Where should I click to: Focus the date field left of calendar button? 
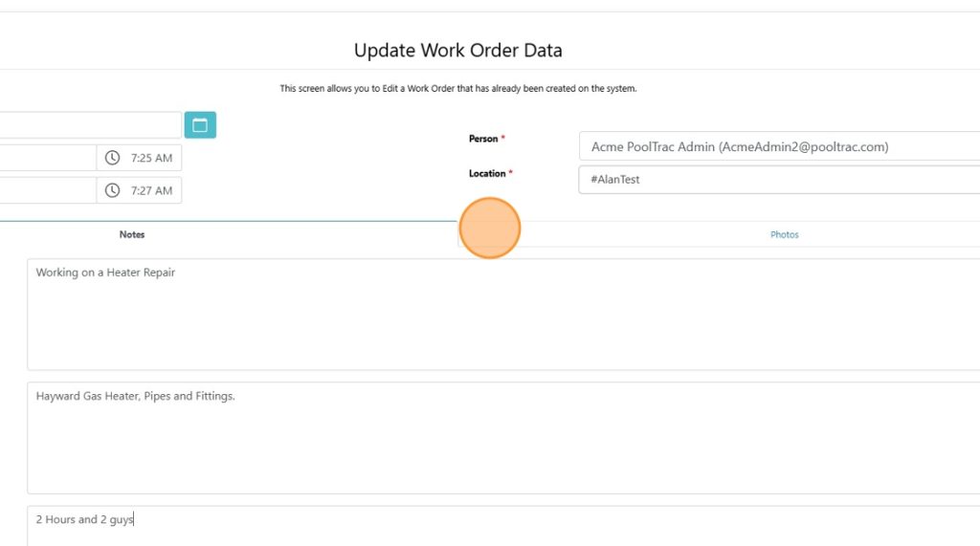(x=88, y=125)
